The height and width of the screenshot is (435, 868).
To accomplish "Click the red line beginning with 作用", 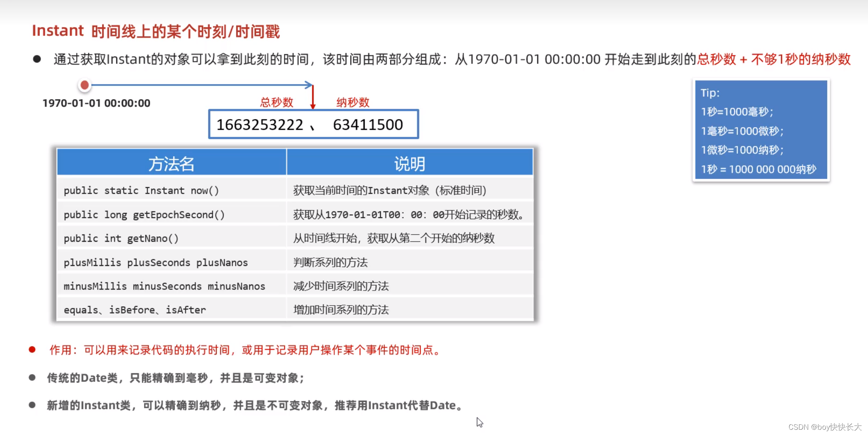I will [245, 350].
